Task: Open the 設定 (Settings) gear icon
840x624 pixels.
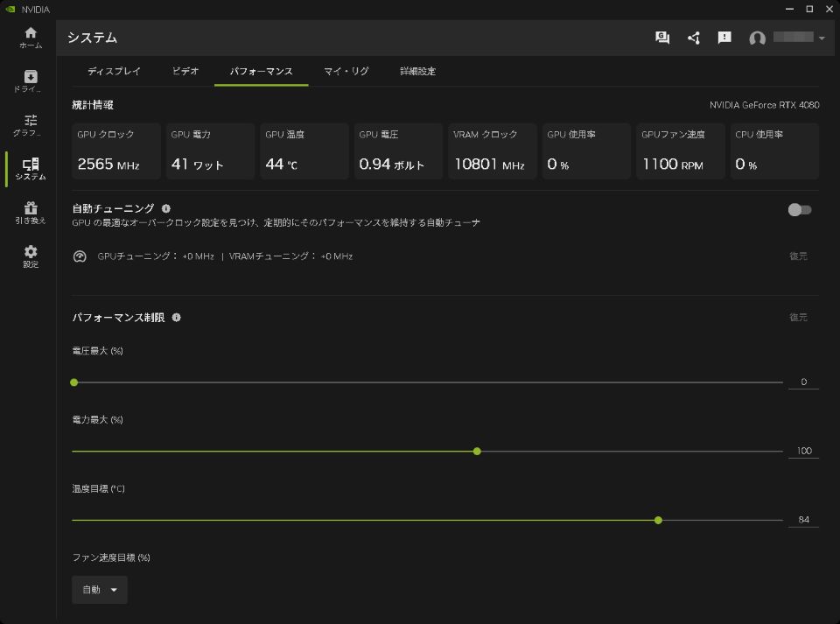Action: (31, 256)
